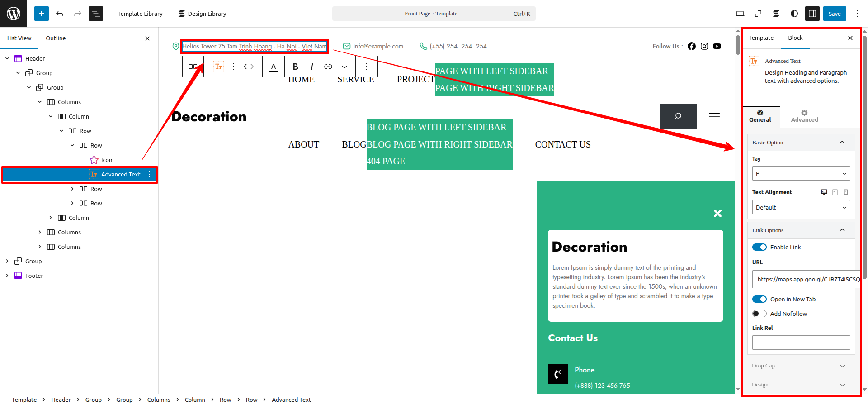This screenshot has width=868, height=405.
Task: Insert a link from block toolbar
Action: (x=328, y=67)
